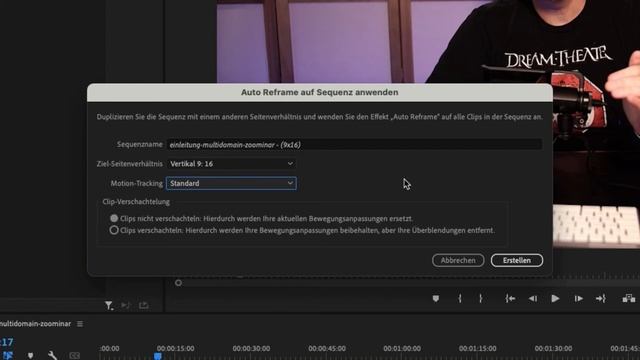Open the Ziel-Seitenverhältnis dropdown showing Vertikal 9:16

tap(231, 164)
